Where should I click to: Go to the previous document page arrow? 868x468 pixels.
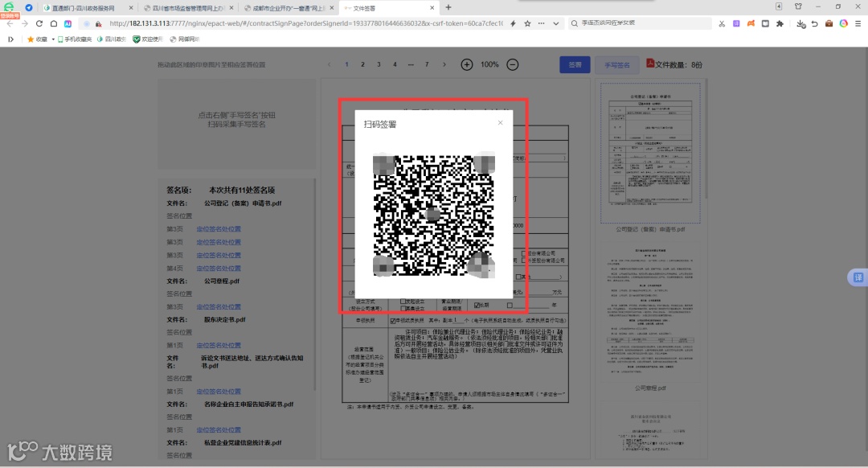[330, 65]
